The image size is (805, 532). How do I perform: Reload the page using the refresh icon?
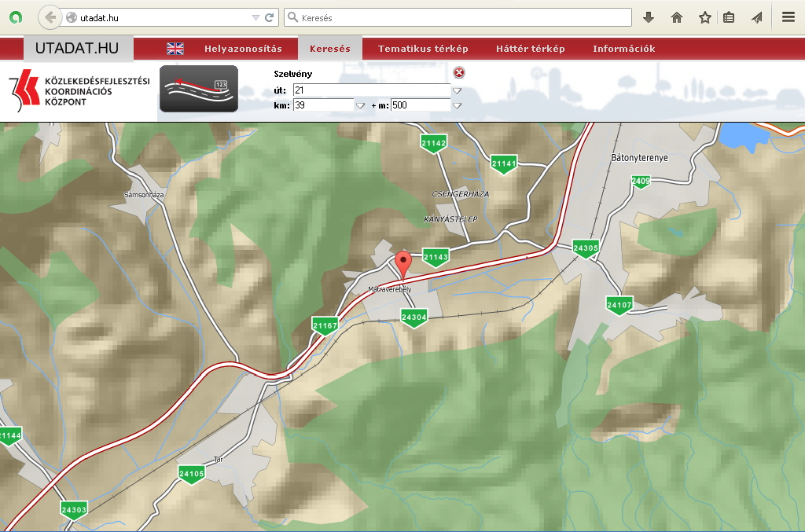point(270,17)
